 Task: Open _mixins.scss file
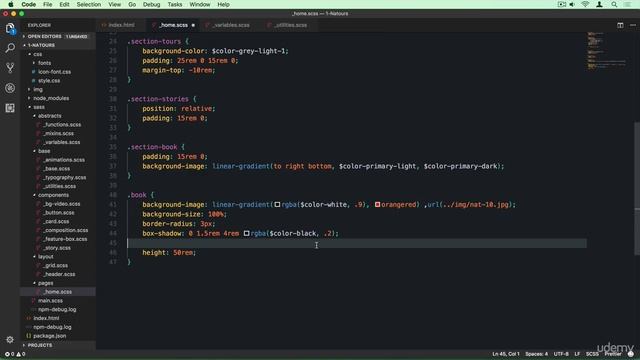point(58,133)
